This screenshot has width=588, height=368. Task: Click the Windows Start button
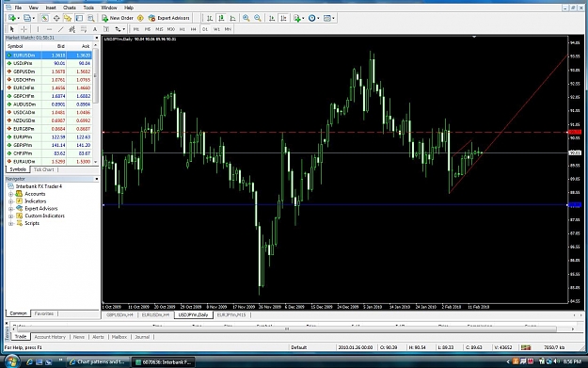[x=11, y=361]
